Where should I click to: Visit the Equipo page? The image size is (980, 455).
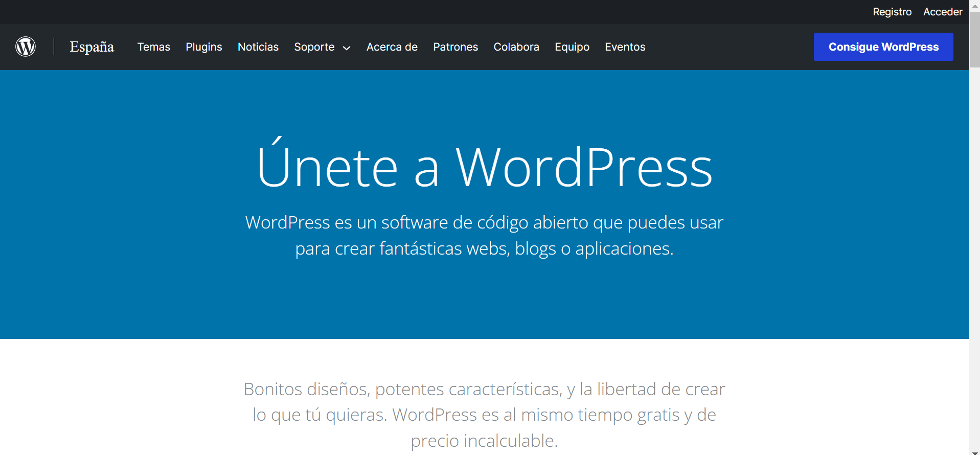pos(572,47)
